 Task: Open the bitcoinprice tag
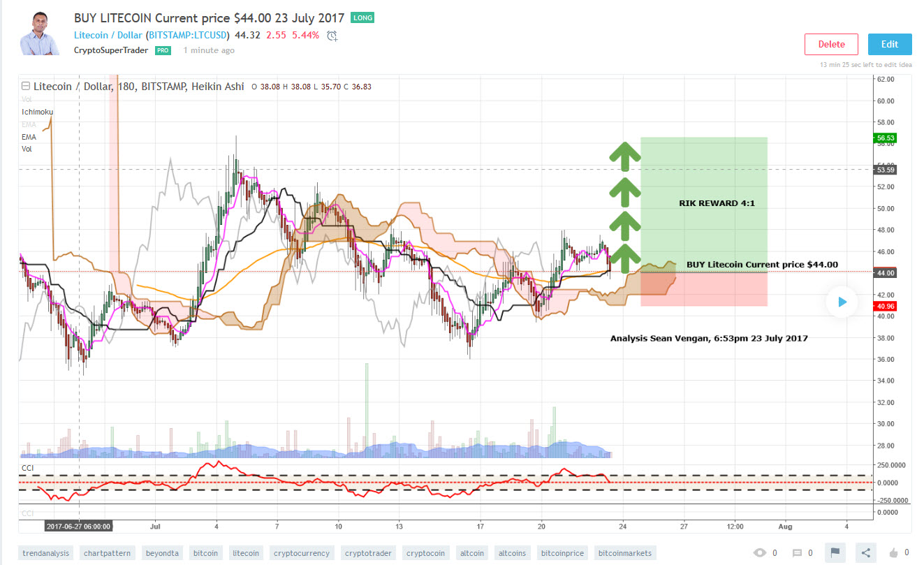click(563, 553)
